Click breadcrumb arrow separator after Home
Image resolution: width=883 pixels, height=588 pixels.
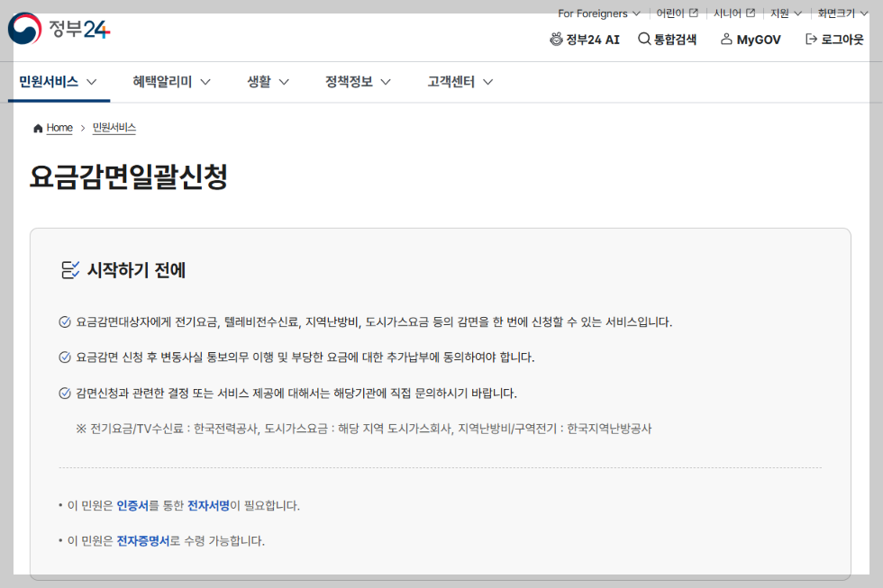83,128
